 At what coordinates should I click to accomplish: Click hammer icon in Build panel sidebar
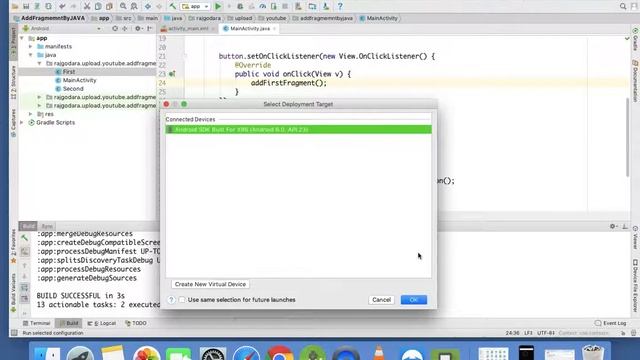[24, 238]
